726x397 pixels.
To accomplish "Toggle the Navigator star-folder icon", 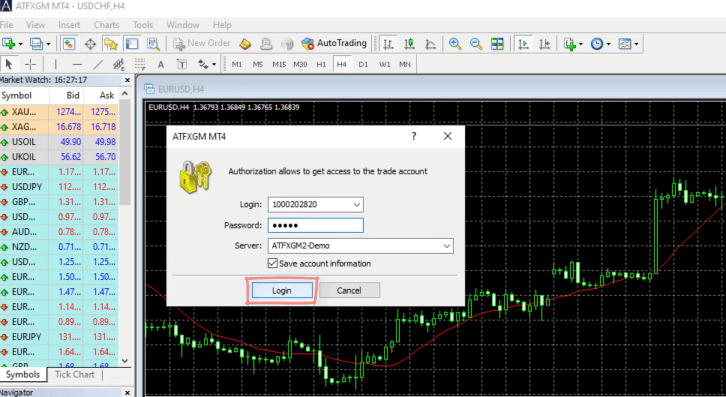I will coord(111,44).
